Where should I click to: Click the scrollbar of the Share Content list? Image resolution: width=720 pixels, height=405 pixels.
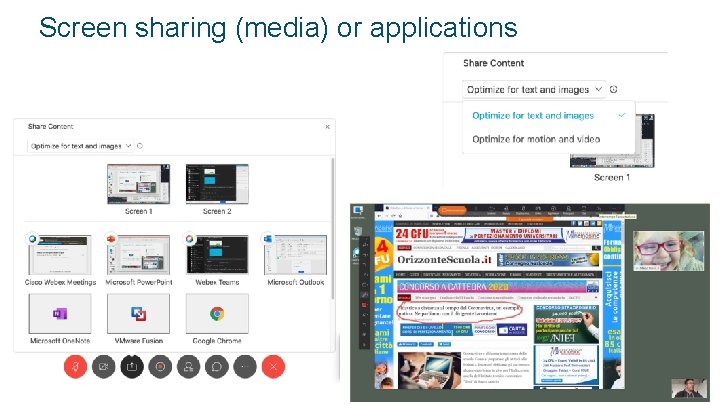point(332,230)
